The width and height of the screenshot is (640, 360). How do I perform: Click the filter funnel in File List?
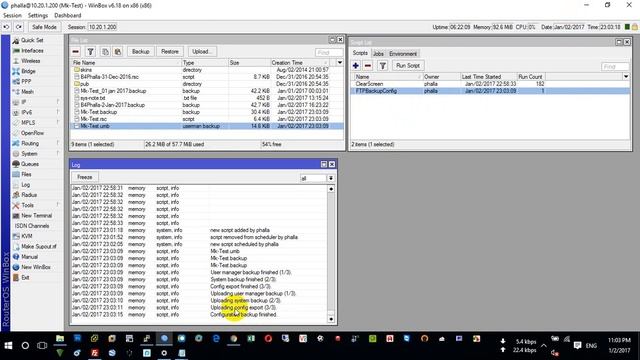(91, 51)
